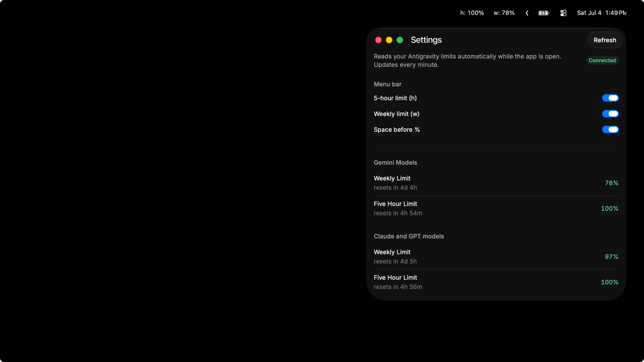The width and height of the screenshot is (644, 362).
Task: Click the '5-hour limit (h)' label
Action: coord(395,98)
